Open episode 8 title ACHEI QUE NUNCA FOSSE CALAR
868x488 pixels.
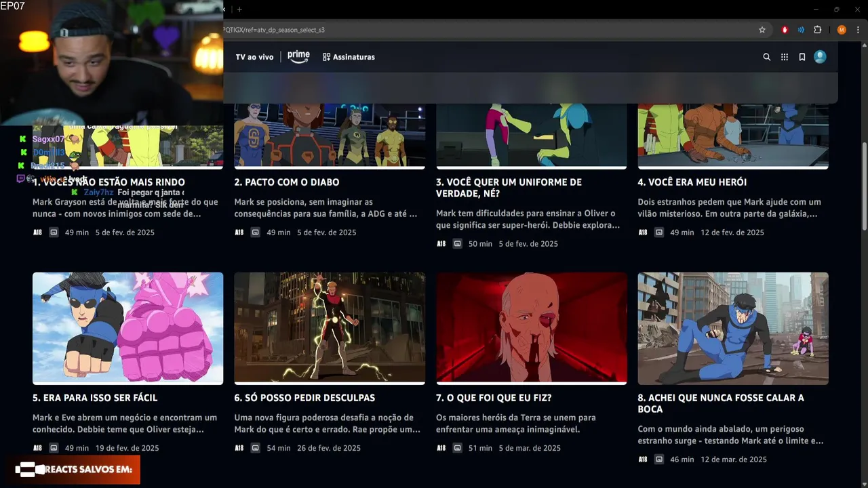click(721, 403)
